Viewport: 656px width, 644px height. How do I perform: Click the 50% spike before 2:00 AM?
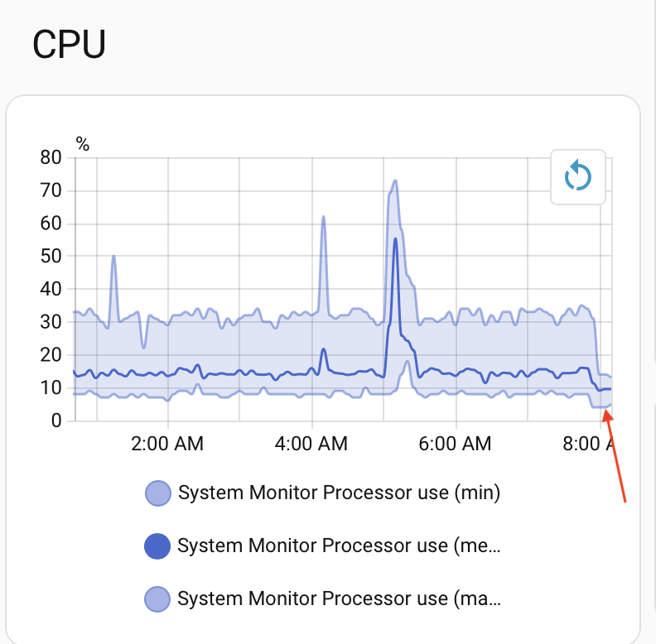coord(113,257)
